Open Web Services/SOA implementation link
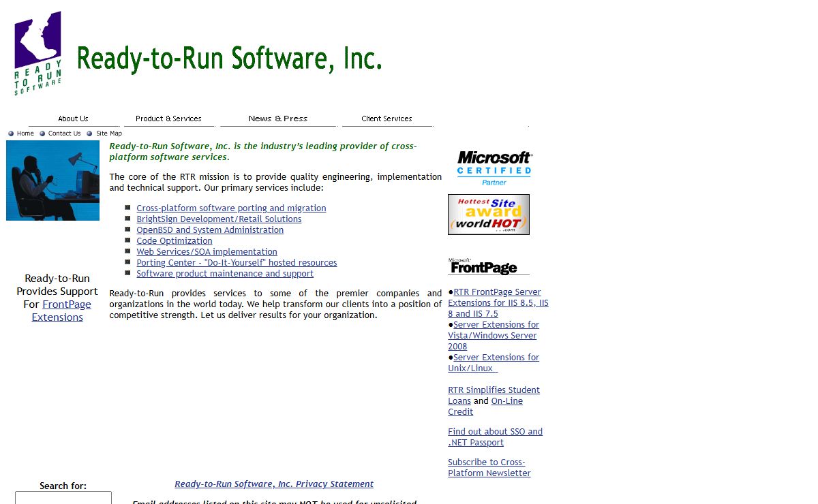This screenshot has height=504, width=818. coord(207,252)
